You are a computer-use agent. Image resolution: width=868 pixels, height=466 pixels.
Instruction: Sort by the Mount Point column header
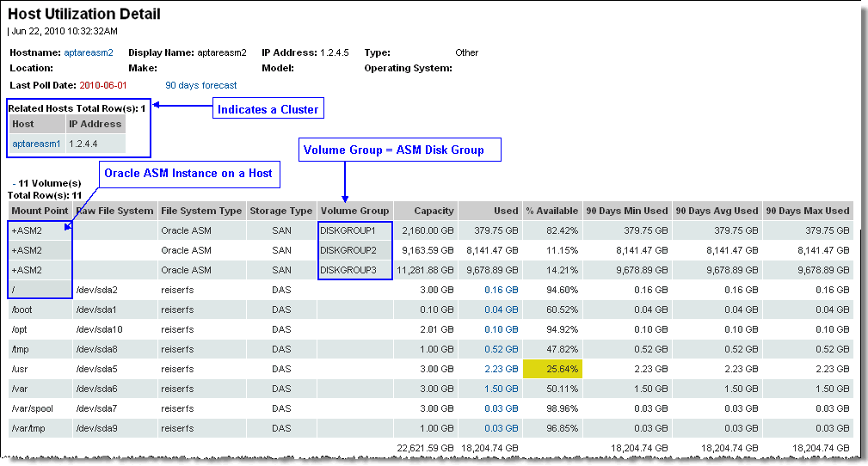[x=39, y=211]
